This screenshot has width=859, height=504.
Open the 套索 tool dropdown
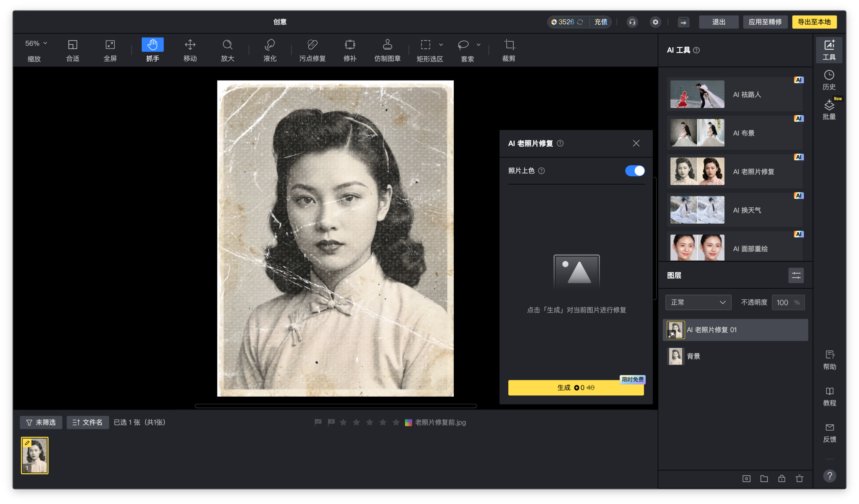coord(478,45)
